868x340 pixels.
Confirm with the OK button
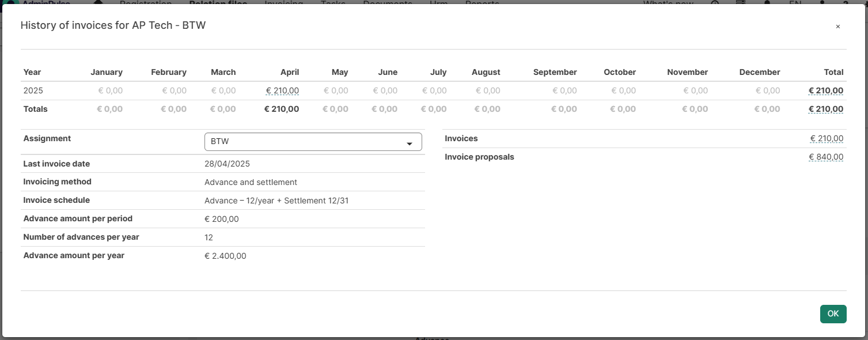coord(833,314)
